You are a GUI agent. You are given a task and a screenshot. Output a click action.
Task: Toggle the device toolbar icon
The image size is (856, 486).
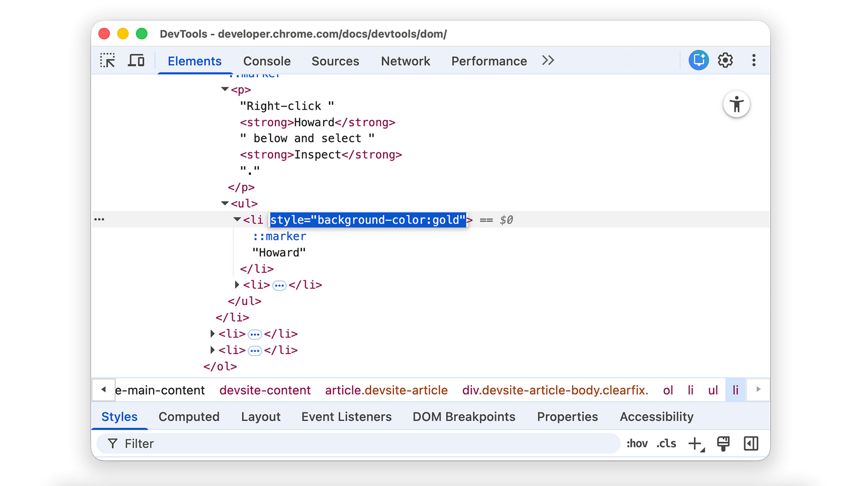point(136,60)
